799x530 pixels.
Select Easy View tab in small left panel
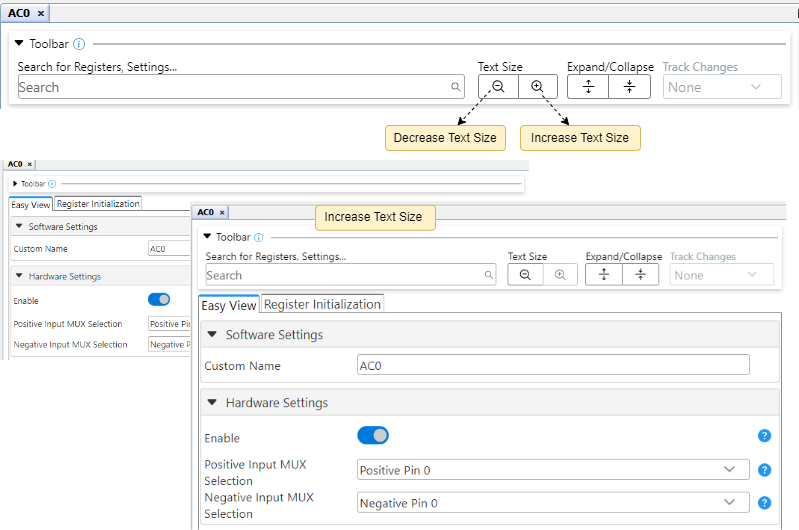[30, 204]
